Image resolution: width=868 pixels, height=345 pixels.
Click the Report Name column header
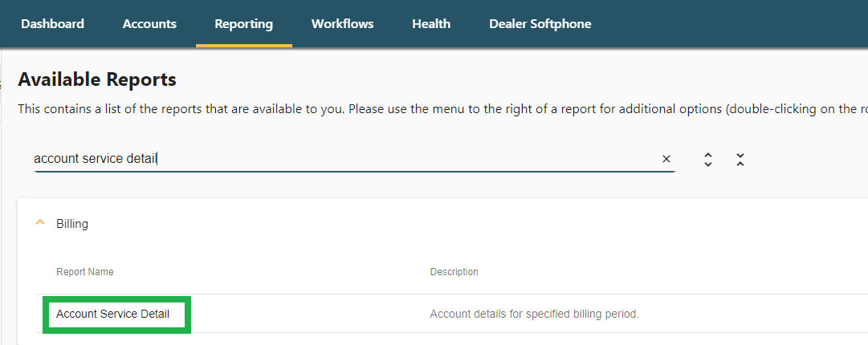[84, 272]
